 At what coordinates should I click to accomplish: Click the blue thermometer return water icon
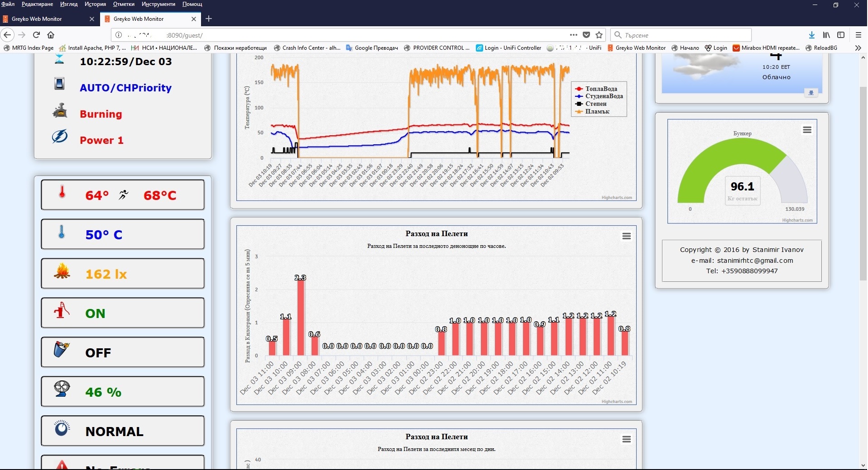(x=62, y=233)
